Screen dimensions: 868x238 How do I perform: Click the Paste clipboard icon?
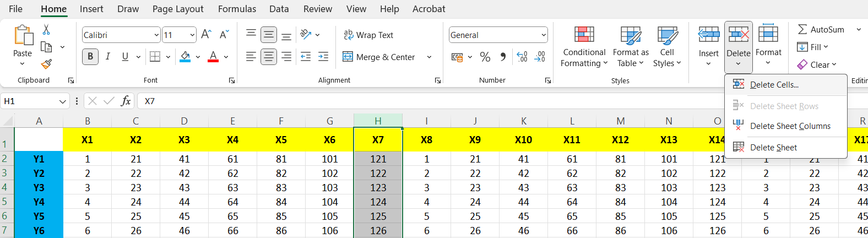coord(23,35)
